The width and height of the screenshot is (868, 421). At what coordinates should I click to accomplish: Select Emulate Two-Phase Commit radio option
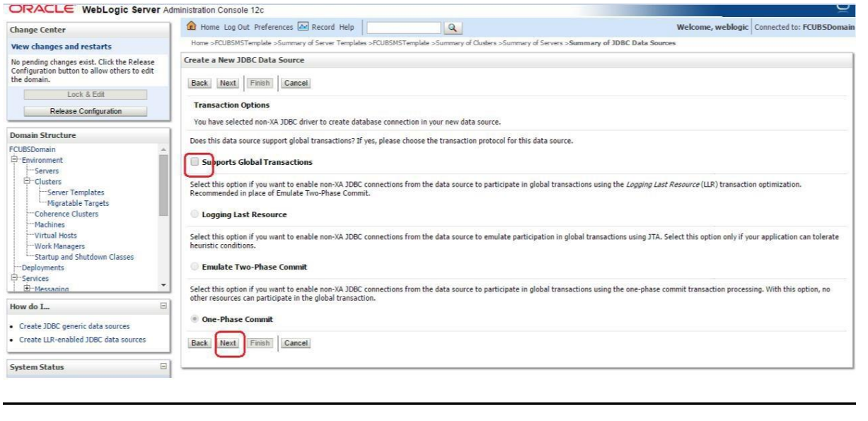click(195, 267)
